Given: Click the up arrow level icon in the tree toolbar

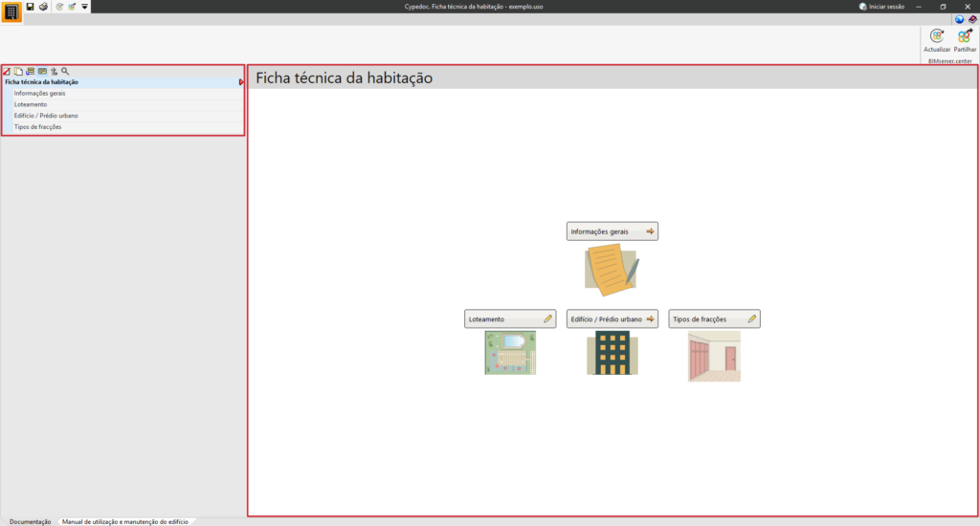Looking at the screenshot, I should point(54,71).
